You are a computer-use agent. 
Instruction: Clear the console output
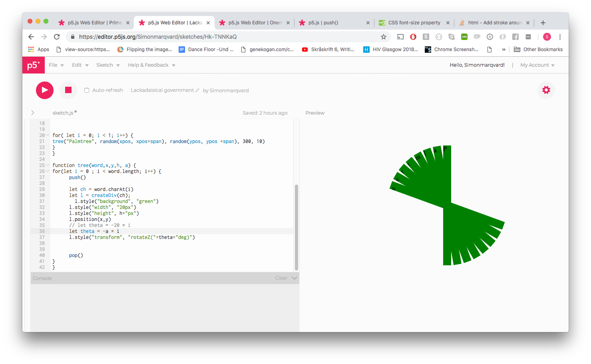pyautogui.click(x=281, y=278)
